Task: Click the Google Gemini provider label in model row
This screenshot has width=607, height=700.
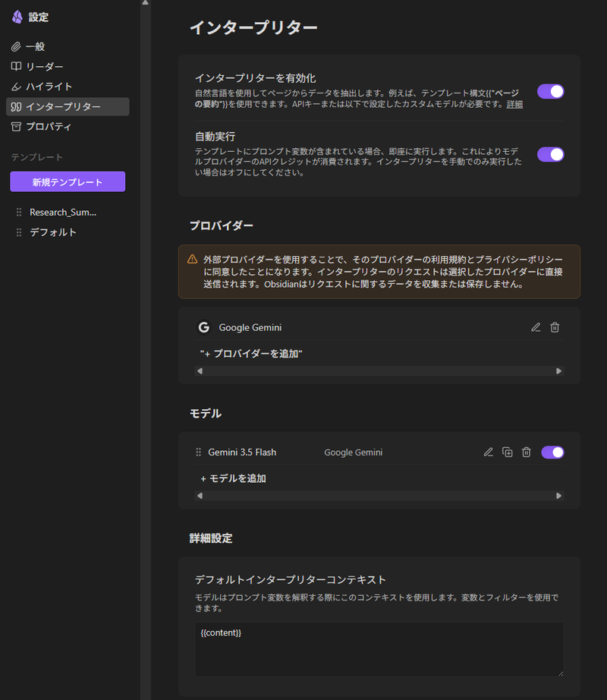Action: pyautogui.click(x=354, y=452)
